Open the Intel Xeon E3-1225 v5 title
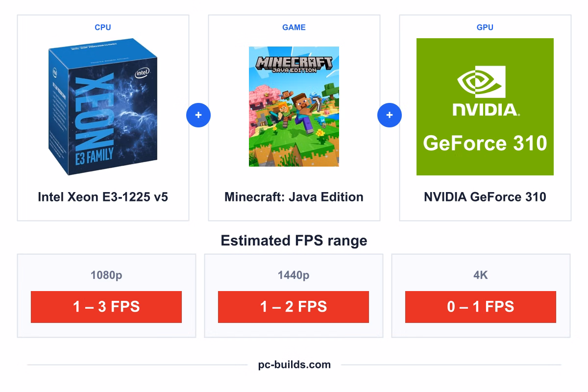588x392 pixels. tap(103, 197)
